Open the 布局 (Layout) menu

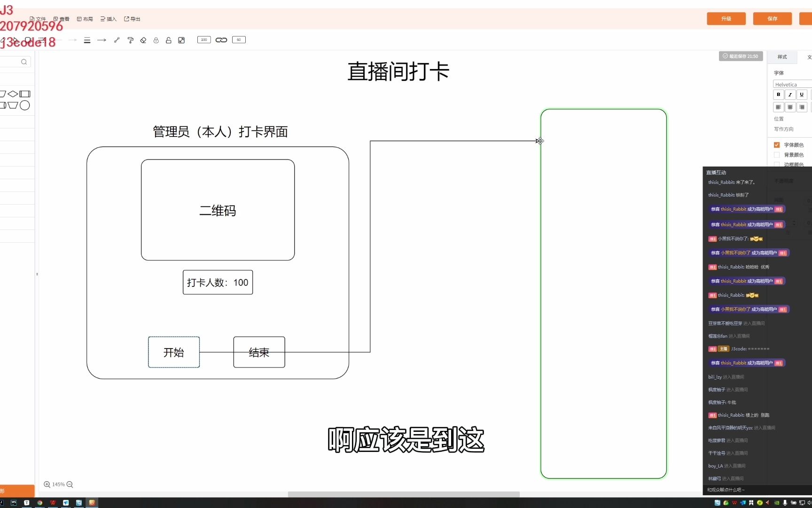click(x=85, y=19)
